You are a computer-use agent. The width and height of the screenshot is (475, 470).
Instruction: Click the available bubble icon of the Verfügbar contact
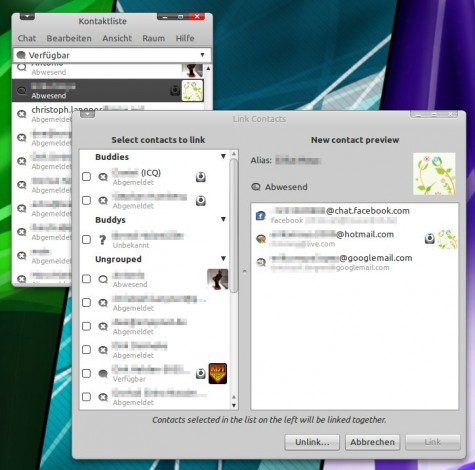(103, 374)
